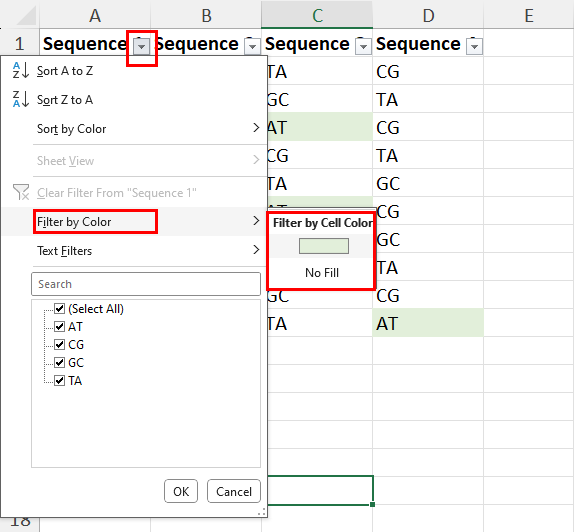
Task: Click the Sort Z to A icon
Action: pos(20,99)
